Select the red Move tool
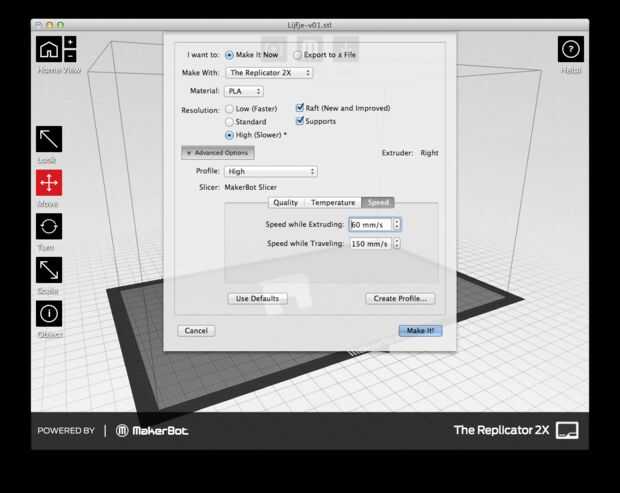The width and height of the screenshot is (620, 493). (49, 183)
